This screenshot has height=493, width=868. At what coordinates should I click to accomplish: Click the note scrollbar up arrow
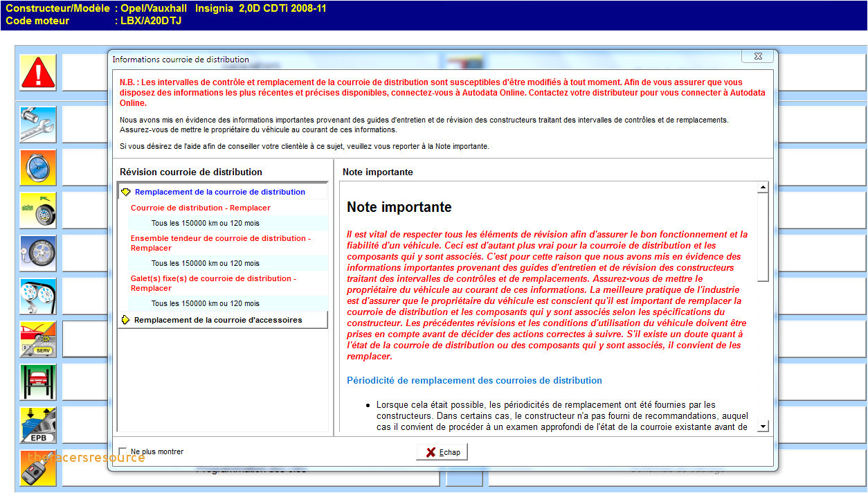click(763, 188)
